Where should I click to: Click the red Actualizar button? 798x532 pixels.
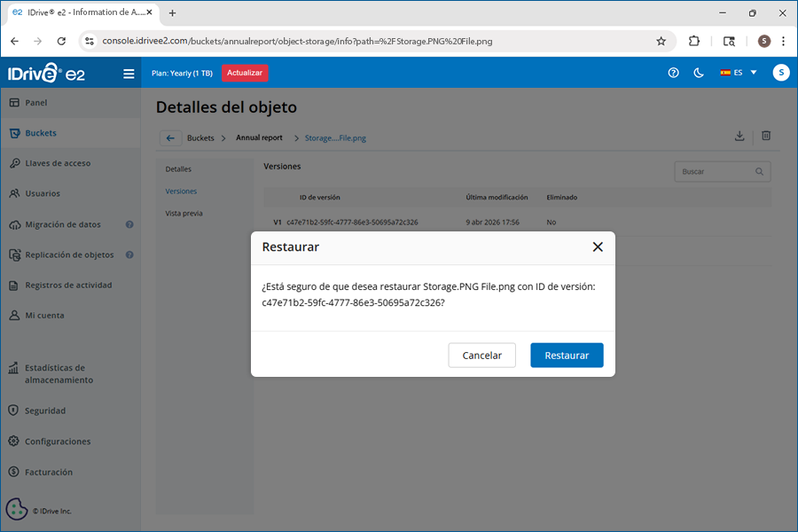click(245, 73)
